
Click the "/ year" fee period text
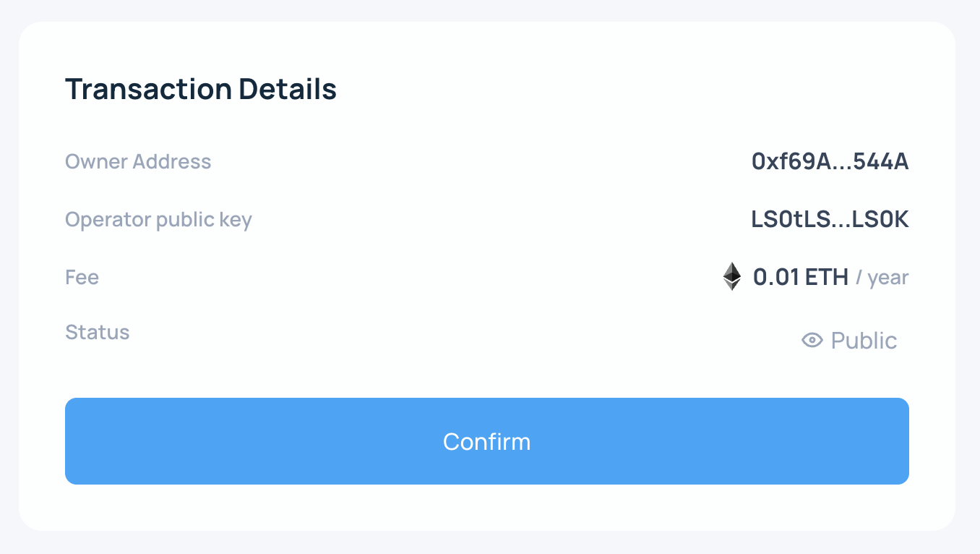coord(882,278)
